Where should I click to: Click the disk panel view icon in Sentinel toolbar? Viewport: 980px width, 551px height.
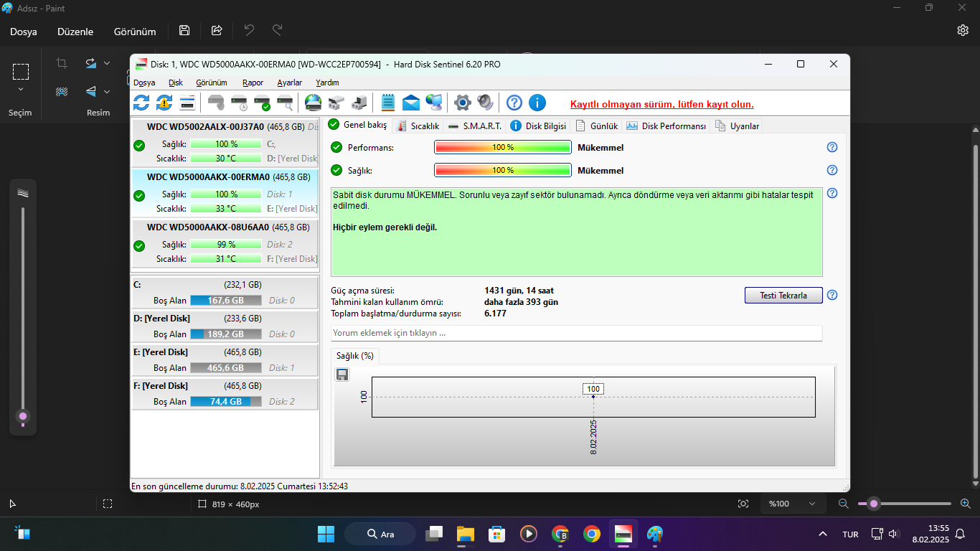[x=187, y=103]
